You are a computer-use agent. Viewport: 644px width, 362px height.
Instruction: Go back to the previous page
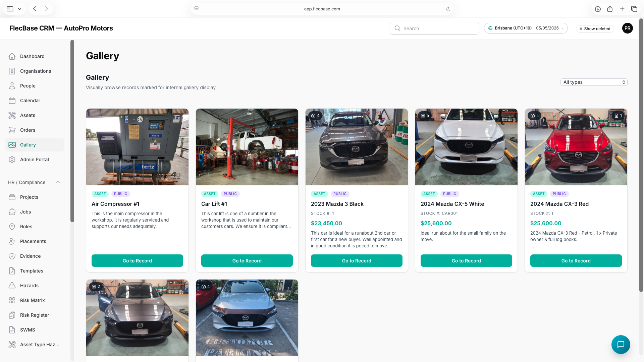[x=35, y=9]
